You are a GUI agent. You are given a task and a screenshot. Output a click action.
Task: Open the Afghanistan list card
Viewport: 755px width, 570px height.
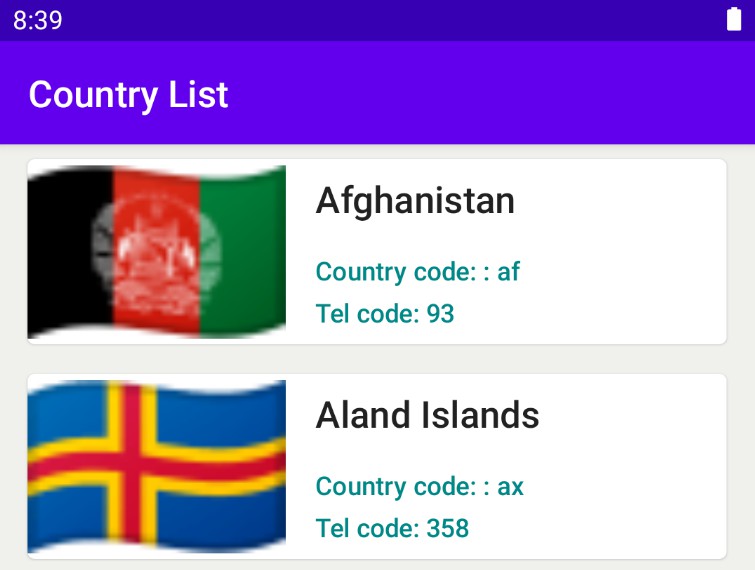tap(377, 251)
